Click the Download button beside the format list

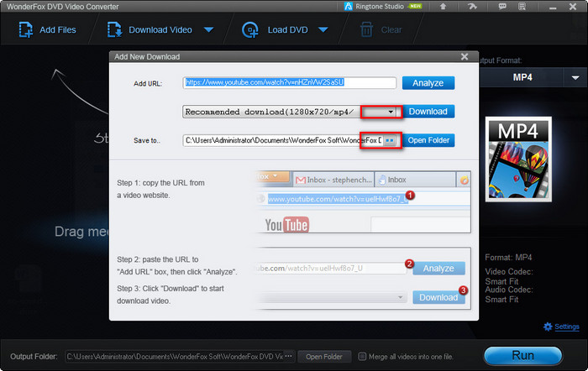428,112
